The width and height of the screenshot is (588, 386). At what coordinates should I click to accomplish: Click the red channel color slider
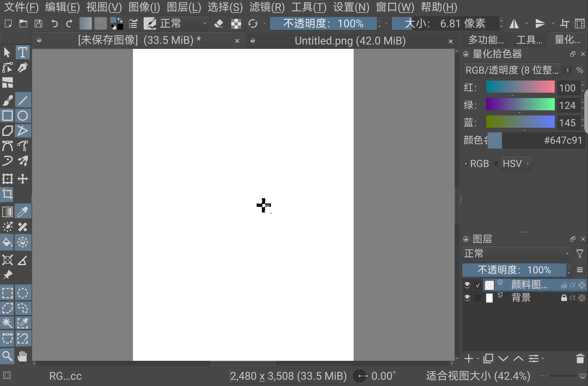tap(520, 87)
